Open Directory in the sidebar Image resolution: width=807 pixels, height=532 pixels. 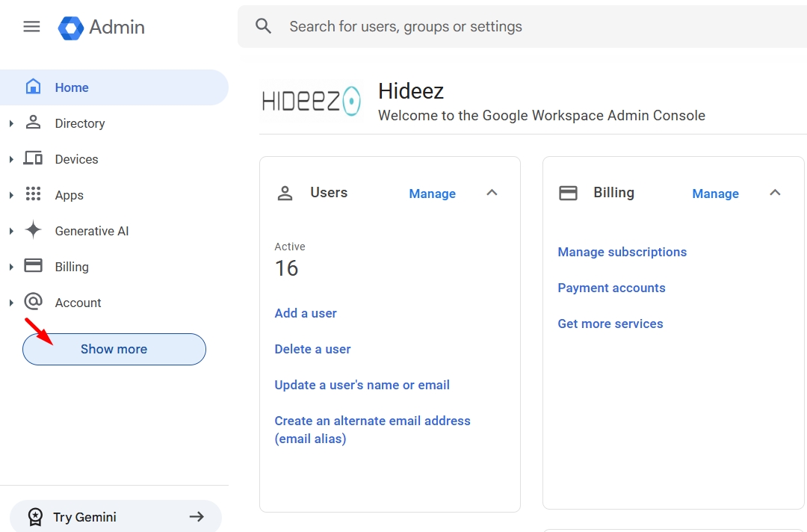click(80, 123)
